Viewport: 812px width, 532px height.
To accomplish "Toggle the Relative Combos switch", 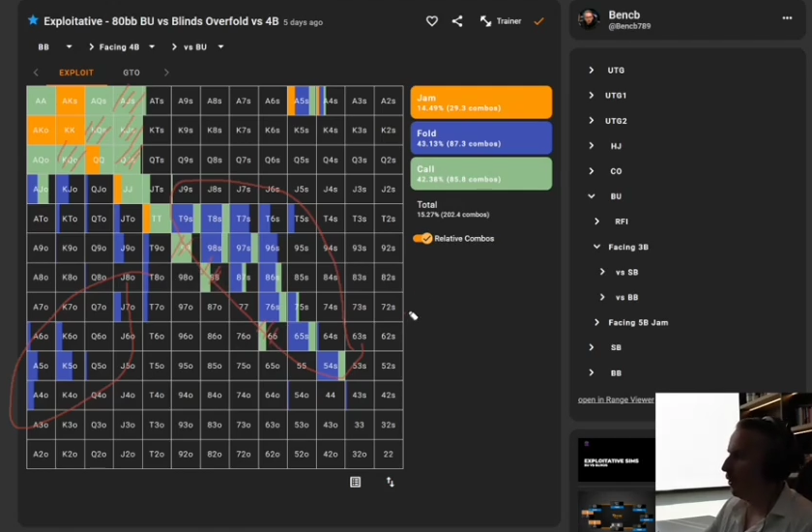I will [422, 238].
